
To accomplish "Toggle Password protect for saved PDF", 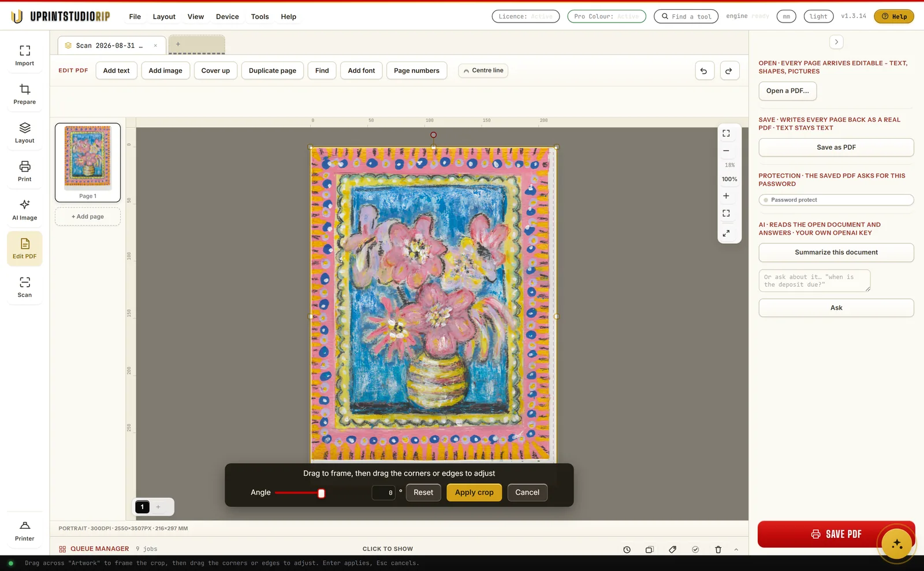I will [x=836, y=200].
